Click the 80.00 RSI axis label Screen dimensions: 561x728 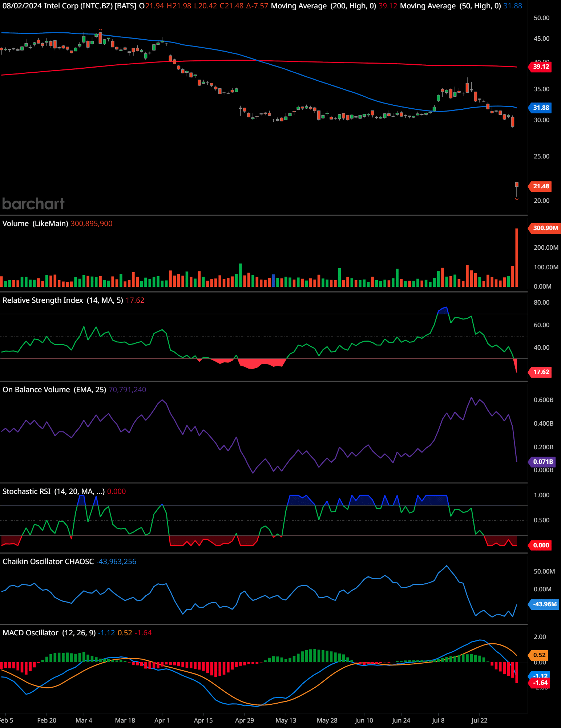point(541,302)
